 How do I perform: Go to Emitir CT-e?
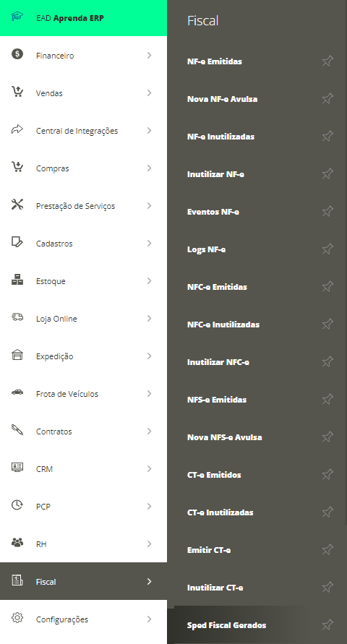[209, 550]
